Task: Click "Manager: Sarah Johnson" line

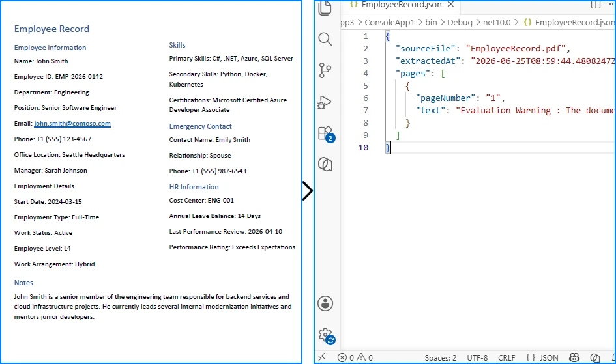Action: [x=51, y=170]
